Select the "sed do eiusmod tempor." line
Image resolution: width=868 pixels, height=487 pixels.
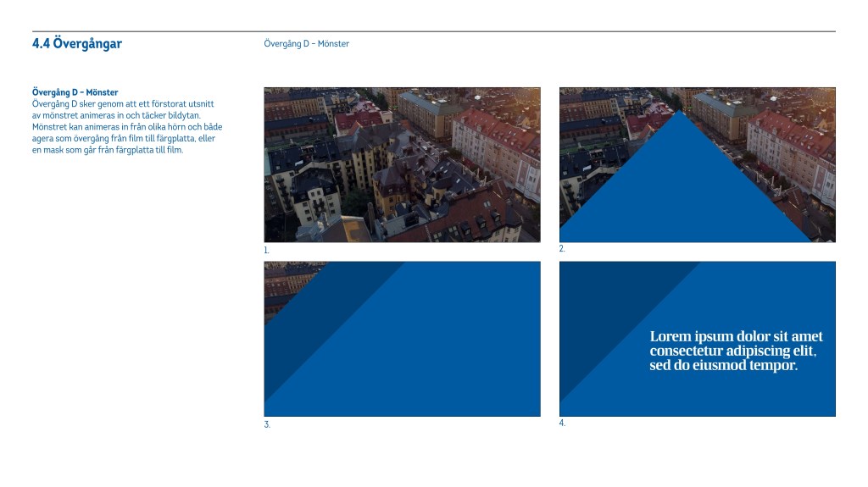point(723,366)
